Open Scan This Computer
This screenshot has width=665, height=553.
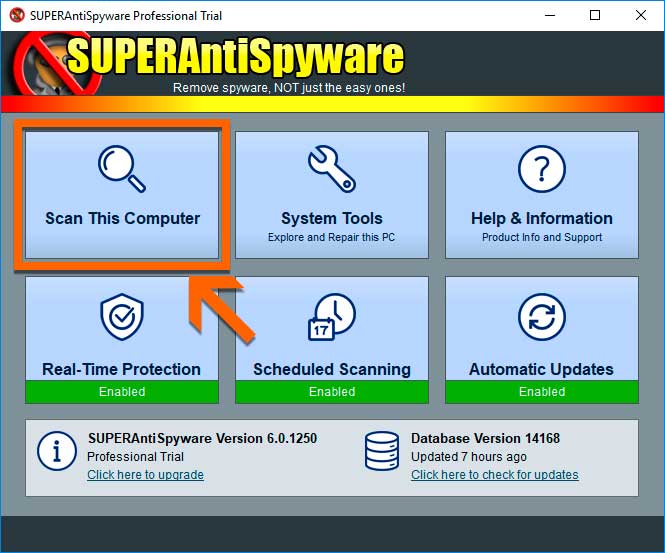click(122, 195)
